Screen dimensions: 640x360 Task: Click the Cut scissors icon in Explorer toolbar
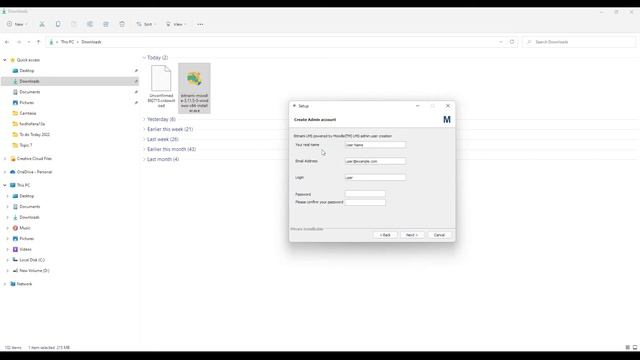coord(42,24)
